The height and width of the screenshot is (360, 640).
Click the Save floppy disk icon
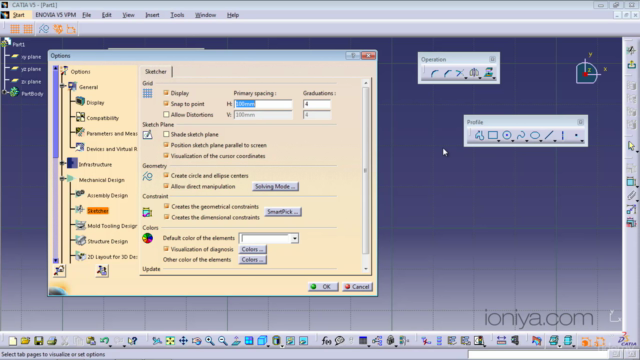pos(38,341)
